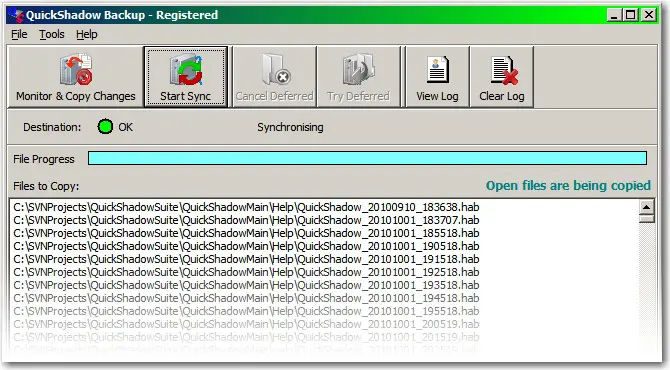Open the log via View Log icon
The height and width of the screenshot is (370, 670).
[x=438, y=70]
